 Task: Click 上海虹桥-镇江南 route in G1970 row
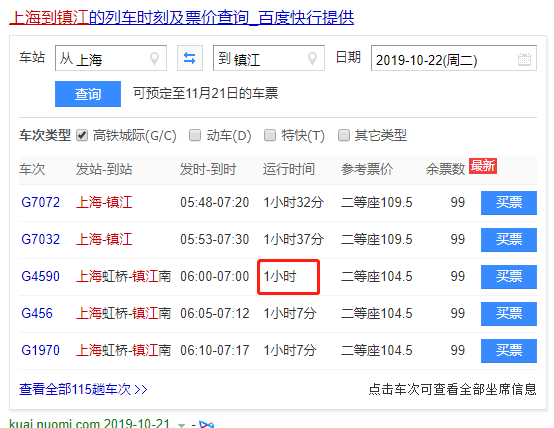pos(124,351)
